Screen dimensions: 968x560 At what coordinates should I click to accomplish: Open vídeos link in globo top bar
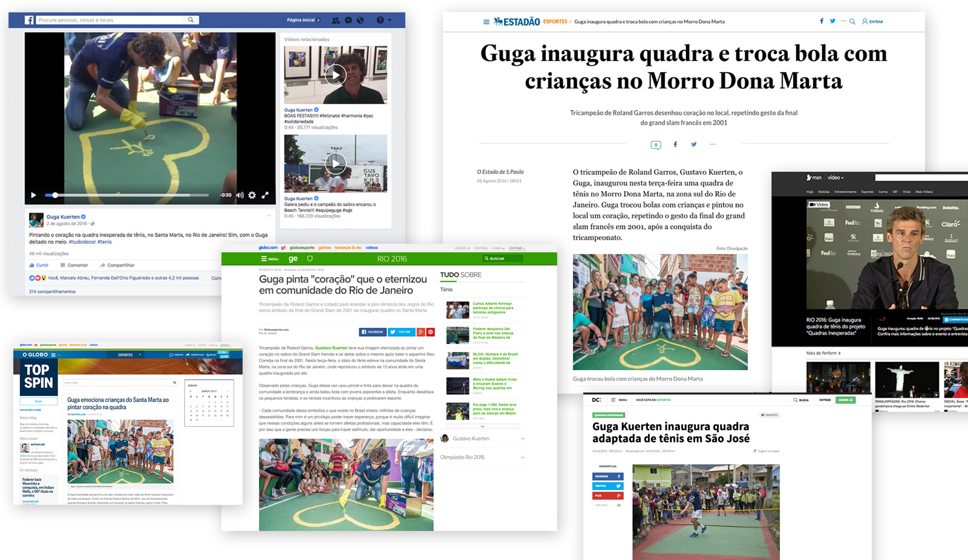click(x=371, y=247)
